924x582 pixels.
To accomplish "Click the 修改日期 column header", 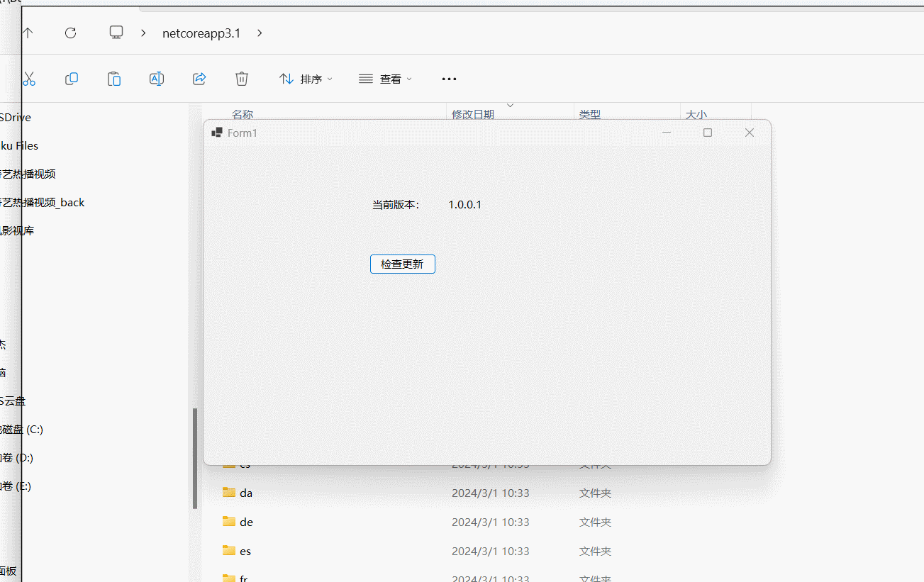I will coord(473,114).
